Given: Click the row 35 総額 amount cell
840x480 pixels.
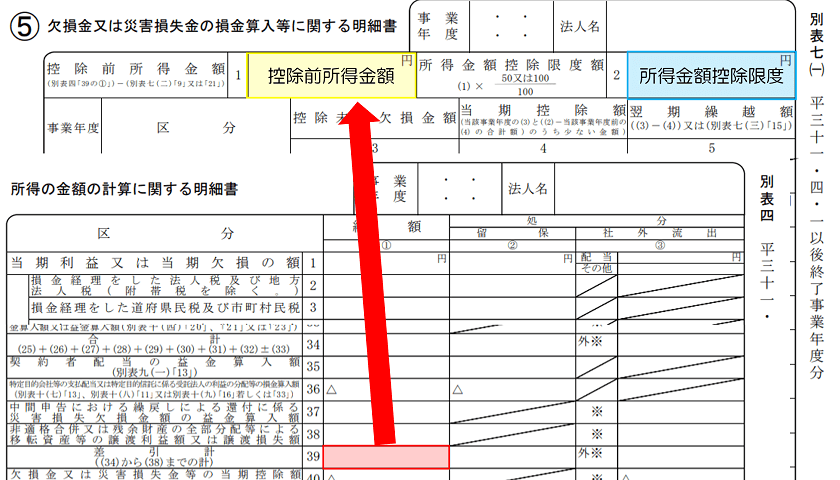Looking at the screenshot, I should 386,366.
